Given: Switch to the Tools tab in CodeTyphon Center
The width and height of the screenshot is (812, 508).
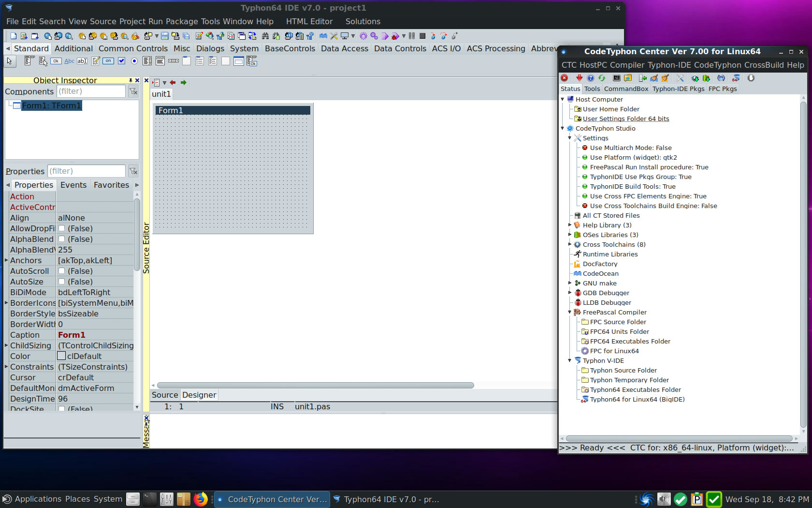Looking at the screenshot, I should click(592, 89).
